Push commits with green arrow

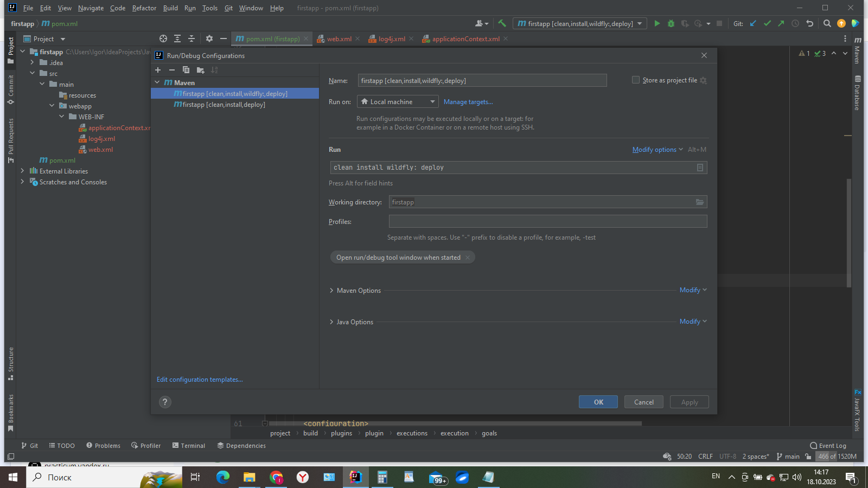click(x=781, y=23)
